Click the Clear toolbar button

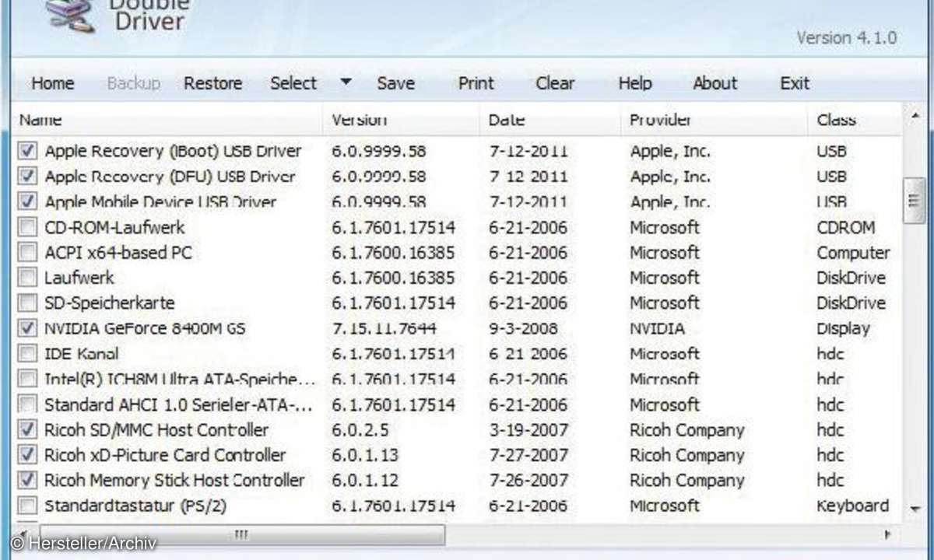[x=555, y=83]
